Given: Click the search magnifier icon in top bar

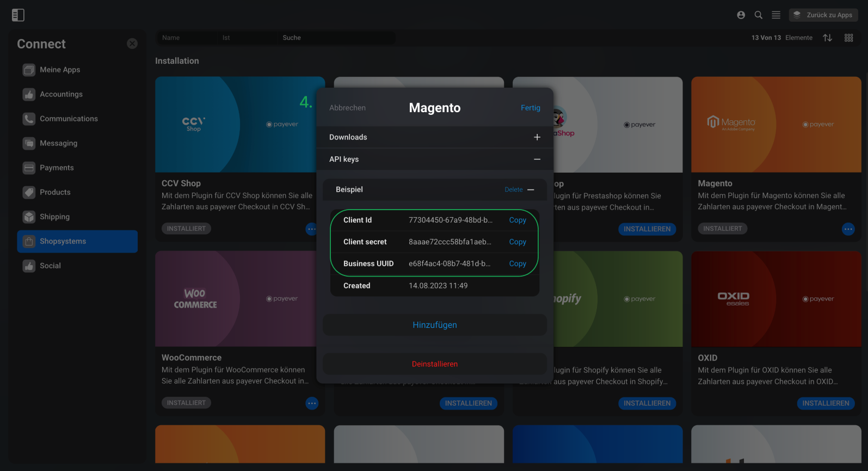Looking at the screenshot, I should (x=758, y=15).
